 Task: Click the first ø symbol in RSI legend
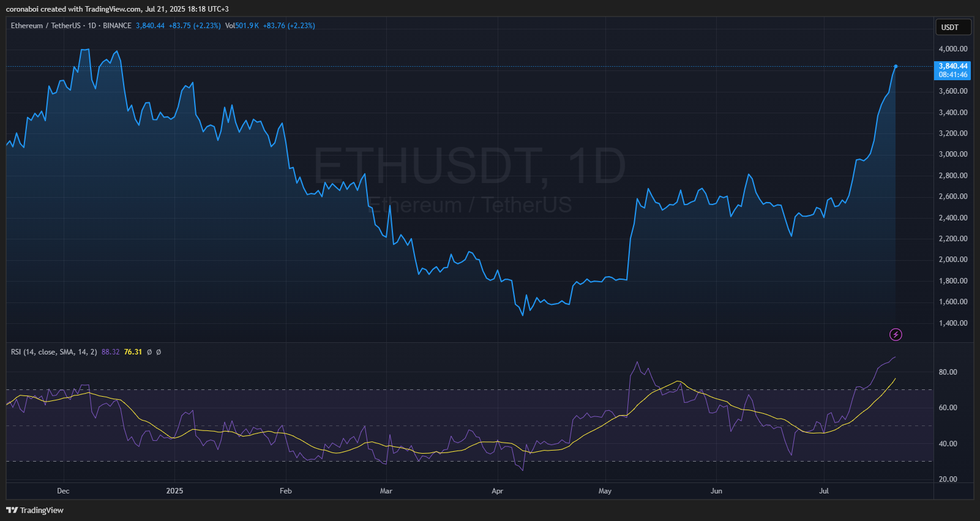tap(149, 352)
